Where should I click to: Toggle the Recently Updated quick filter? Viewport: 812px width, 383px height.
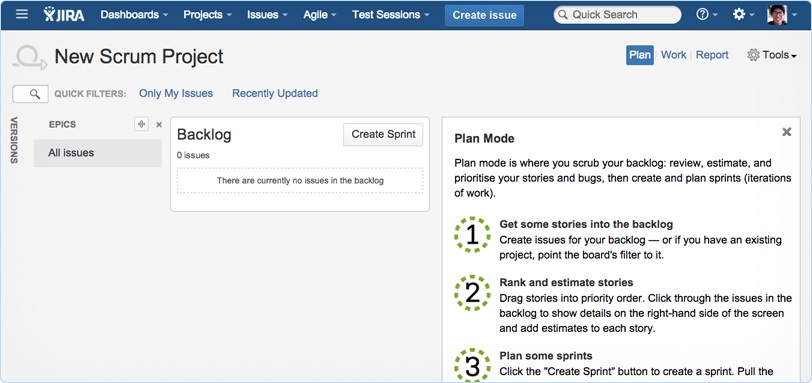tap(275, 94)
